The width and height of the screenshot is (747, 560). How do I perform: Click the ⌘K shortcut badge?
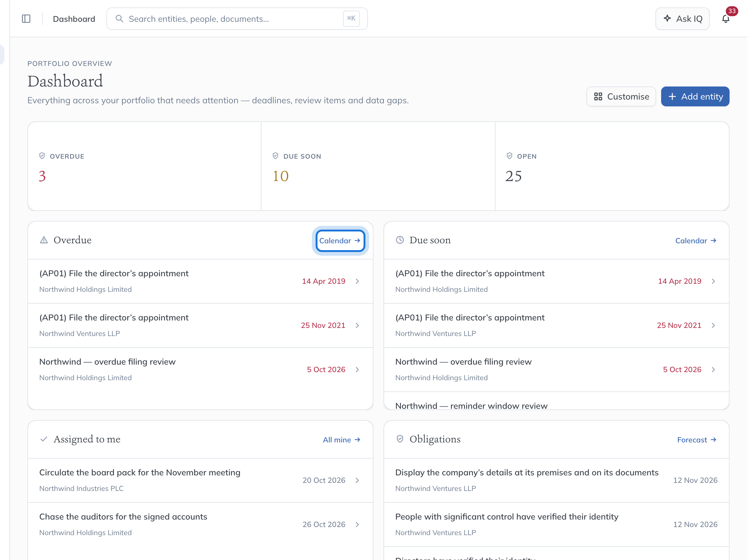click(x=351, y=19)
